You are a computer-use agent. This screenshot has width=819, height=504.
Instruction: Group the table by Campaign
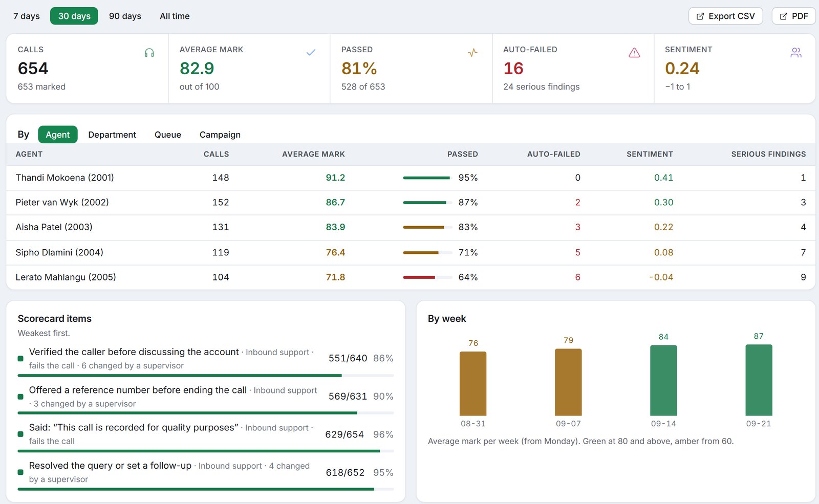(x=220, y=135)
